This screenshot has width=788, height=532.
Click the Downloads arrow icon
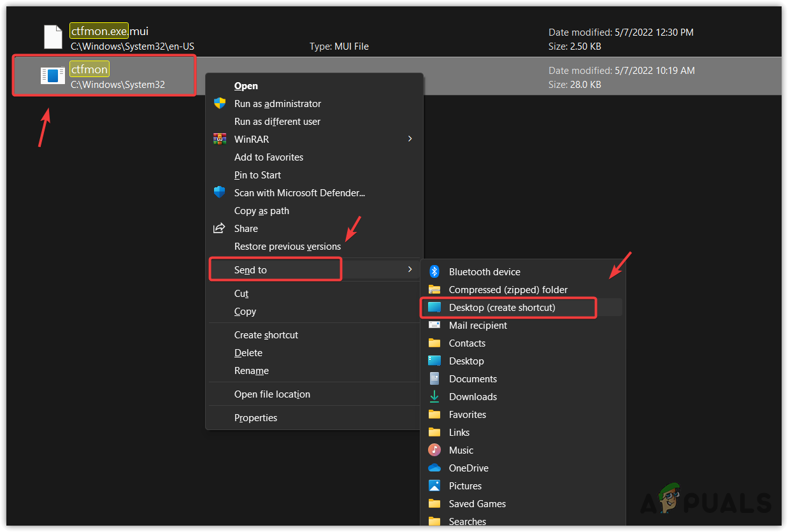[x=434, y=396]
